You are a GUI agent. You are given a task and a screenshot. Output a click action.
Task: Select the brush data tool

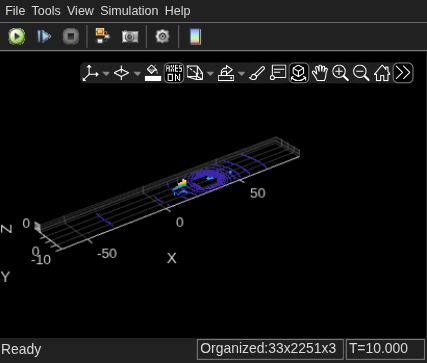tap(257, 73)
